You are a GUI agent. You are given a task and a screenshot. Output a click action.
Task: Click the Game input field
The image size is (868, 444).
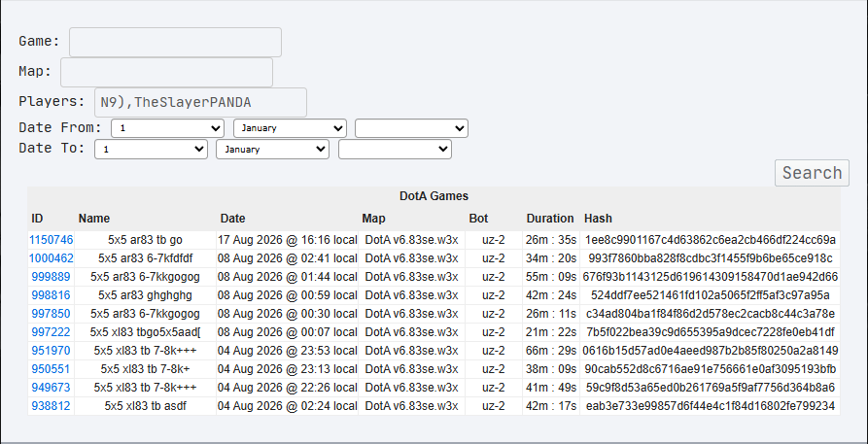(x=175, y=42)
